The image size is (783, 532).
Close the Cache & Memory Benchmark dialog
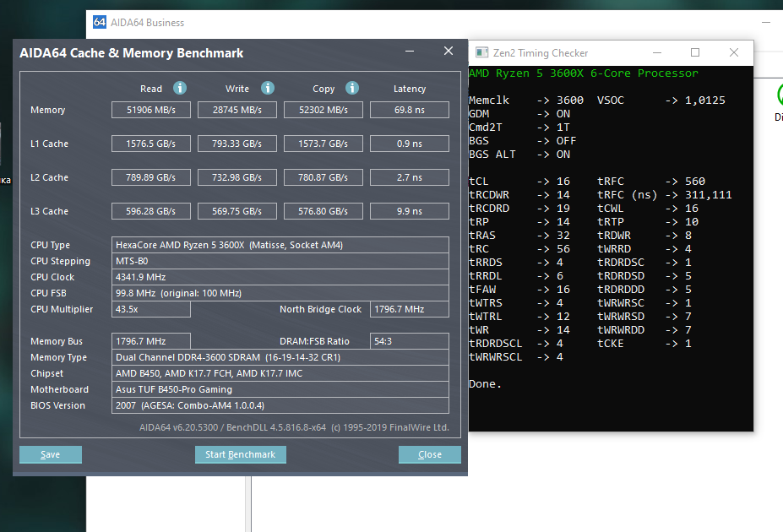coord(449,51)
